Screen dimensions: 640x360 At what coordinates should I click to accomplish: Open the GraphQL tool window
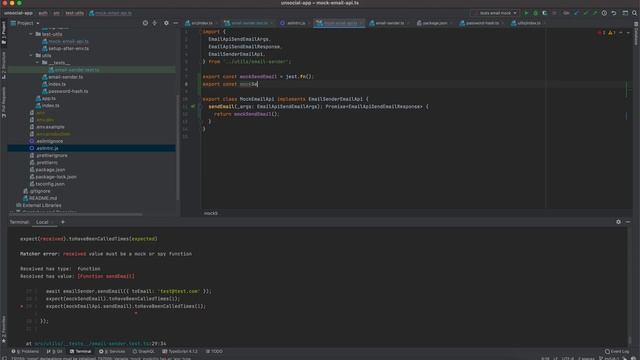pyautogui.click(x=144, y=351)
